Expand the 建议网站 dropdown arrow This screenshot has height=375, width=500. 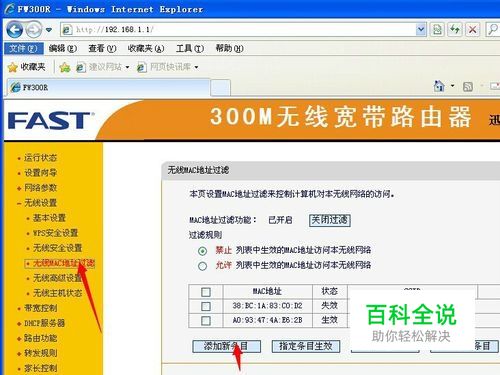(x=127, y=68)
